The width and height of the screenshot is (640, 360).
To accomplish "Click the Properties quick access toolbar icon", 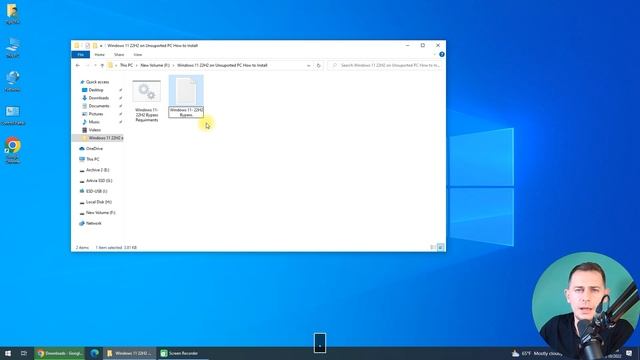I will tap(87, 46).
